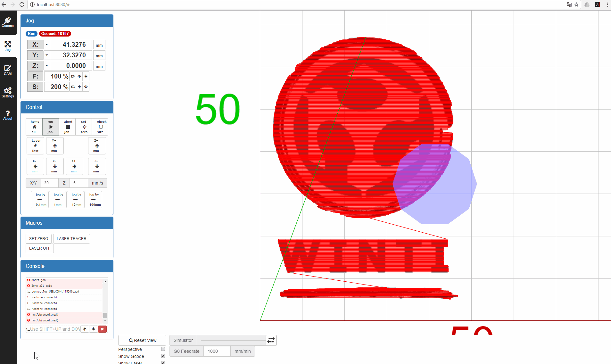611x364 pixels.
Task: Reset the F feed override
Action: [73, 76]
